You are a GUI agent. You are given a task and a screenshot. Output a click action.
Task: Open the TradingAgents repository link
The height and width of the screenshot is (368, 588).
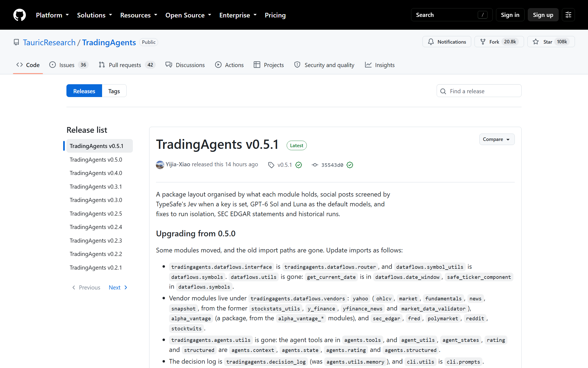(x=109, y=42)
